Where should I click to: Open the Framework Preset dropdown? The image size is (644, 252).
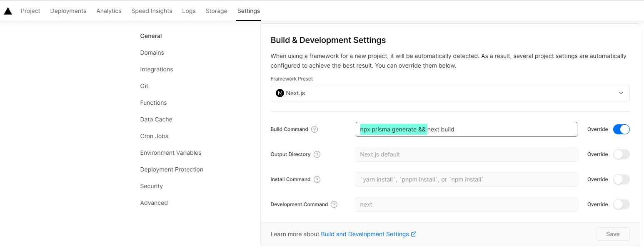450,93
